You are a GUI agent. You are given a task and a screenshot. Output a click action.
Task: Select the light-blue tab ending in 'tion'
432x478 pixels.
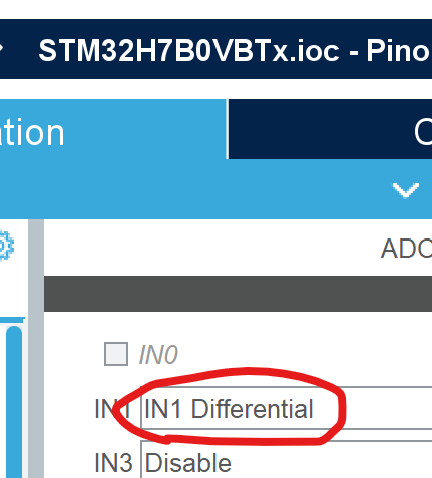(x=113, y=129)
